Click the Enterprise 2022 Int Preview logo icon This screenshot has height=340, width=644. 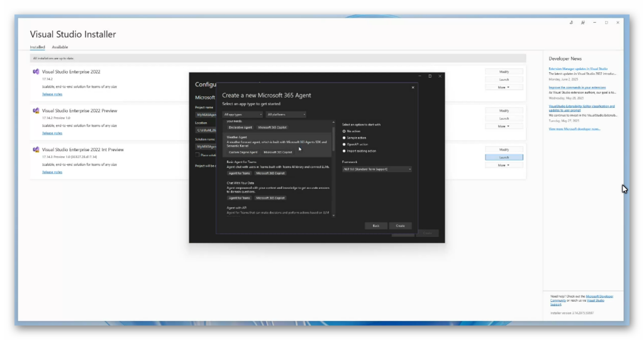click(36, 150)
